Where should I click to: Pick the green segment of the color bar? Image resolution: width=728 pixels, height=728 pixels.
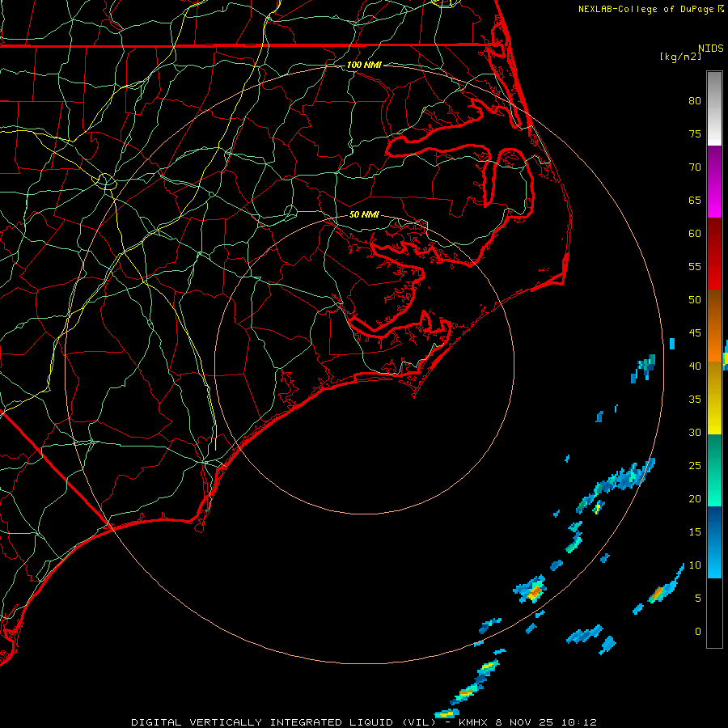point(714,470)
